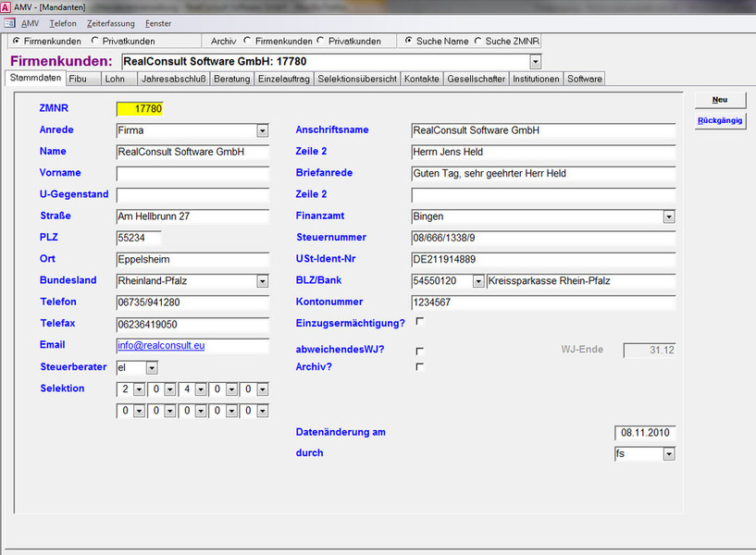This screenshot has height=555, width=756.
Task: Select Archiv Firmenkunden radio option
Action: coord(247,41)
